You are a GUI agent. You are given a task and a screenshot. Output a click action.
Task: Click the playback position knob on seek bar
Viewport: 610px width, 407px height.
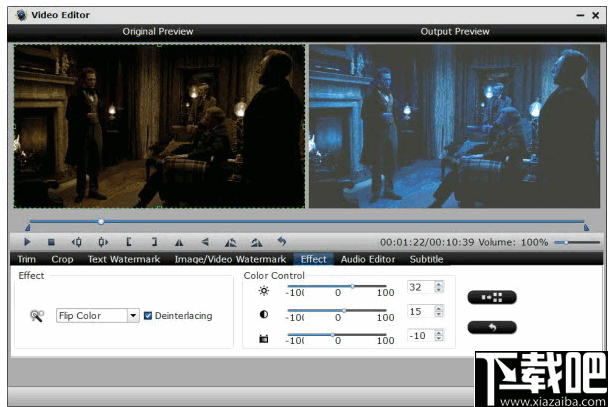point(101,221)
